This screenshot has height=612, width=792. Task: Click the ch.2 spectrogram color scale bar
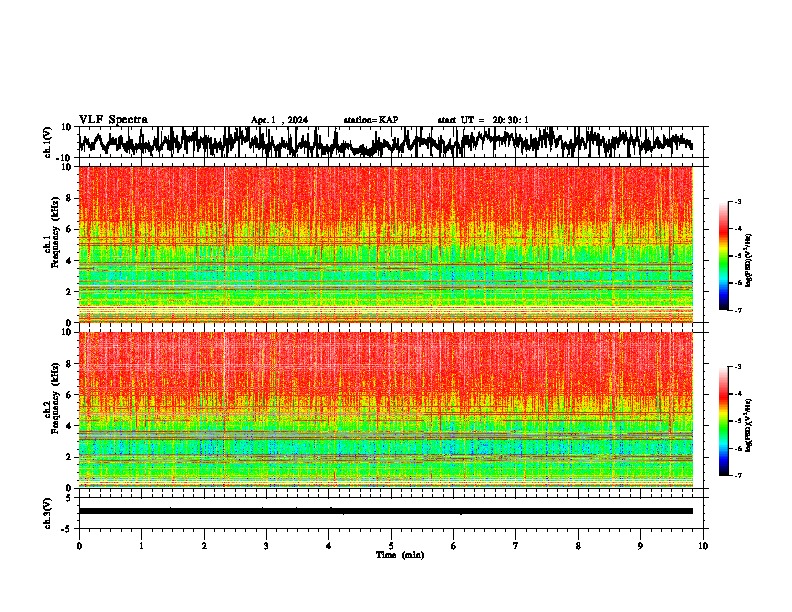pos(723,421)
